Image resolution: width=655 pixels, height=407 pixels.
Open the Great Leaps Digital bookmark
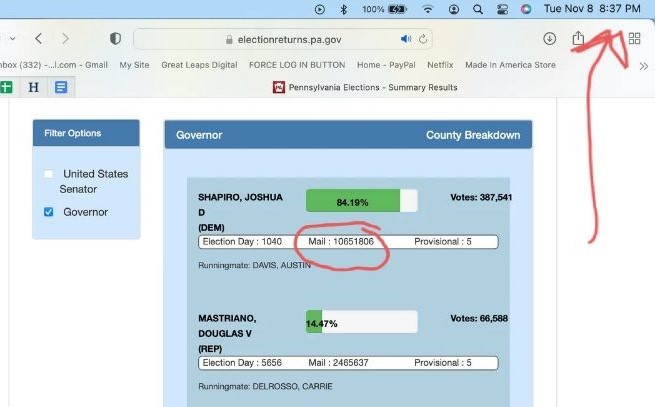tap(199, 65)
